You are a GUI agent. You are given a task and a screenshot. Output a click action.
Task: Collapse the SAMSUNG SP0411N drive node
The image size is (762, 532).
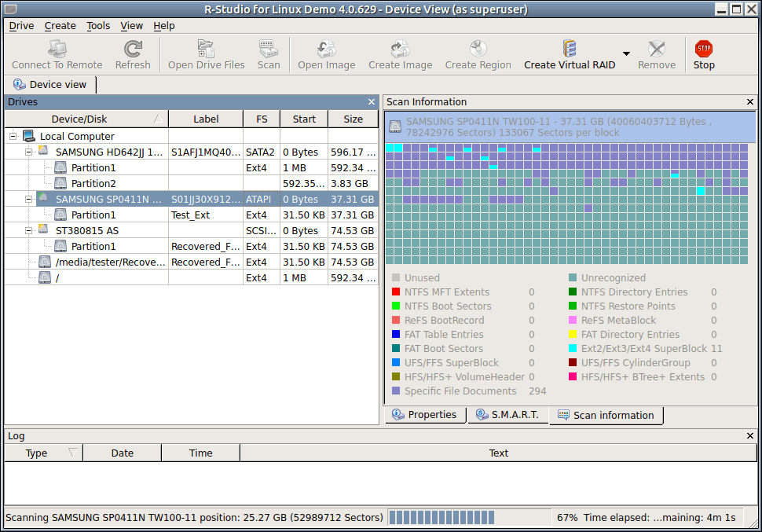28,200
